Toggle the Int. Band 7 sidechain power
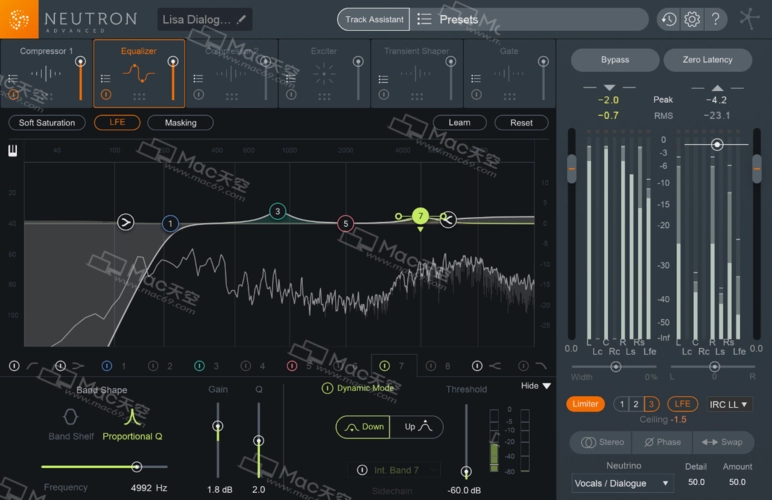 pos(362,470)
